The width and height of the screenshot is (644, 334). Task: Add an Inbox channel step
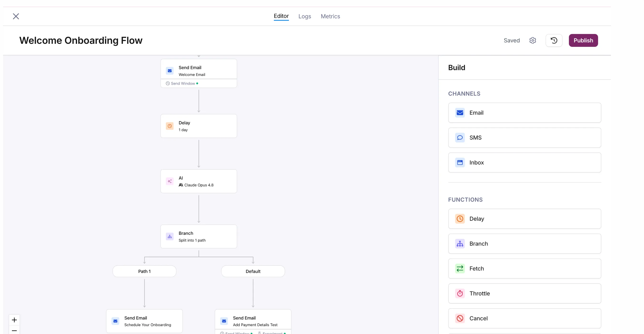[x=524, y=163]
